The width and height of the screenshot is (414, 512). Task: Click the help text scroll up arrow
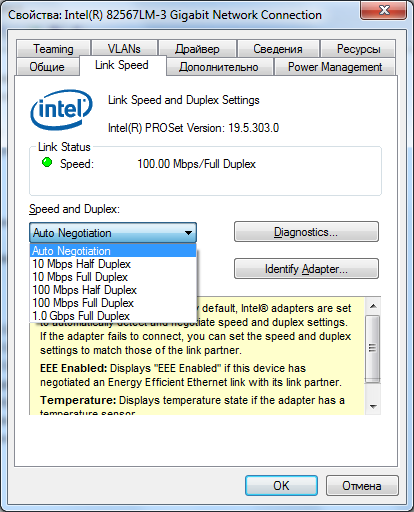pyautogui.click(x=373, y=306)
